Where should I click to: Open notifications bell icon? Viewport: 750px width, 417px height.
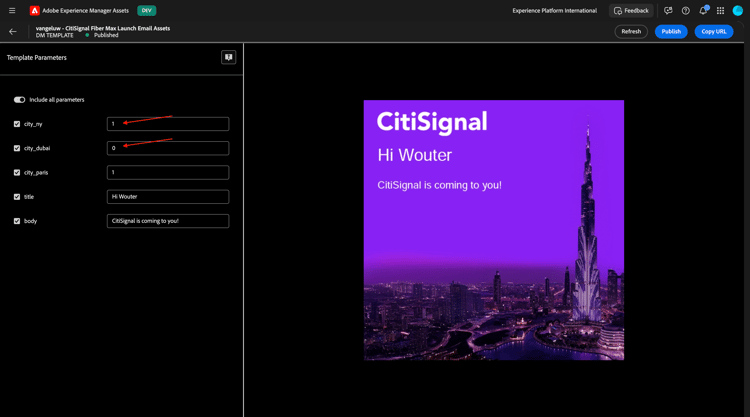pos(703,11)
